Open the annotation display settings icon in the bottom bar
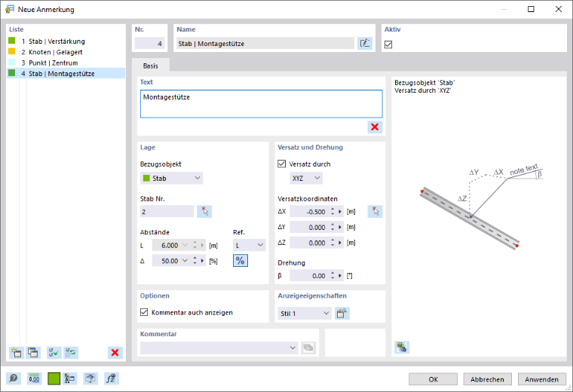The width and height of the screenshot is (573, 392). tap(69, 379)
